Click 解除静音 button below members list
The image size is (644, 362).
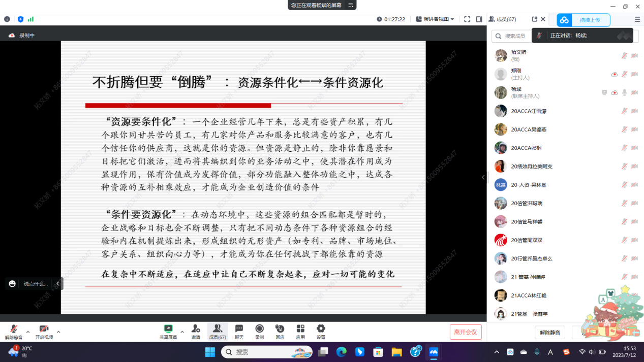pyautogui.click(x=550, y=333)
